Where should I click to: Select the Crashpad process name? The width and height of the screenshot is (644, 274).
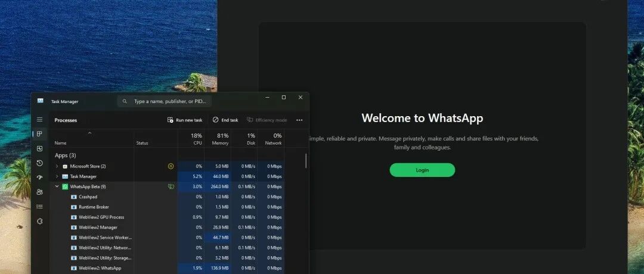point(88,197)
